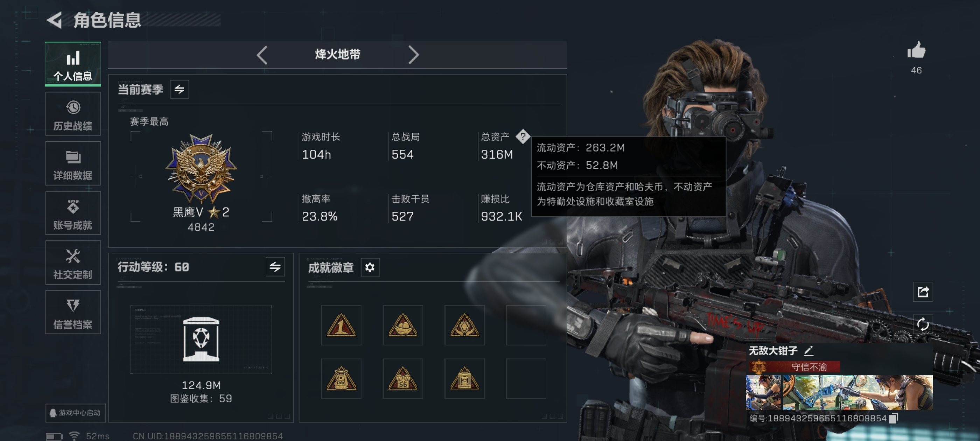Click the back arrow beside 角色信息
The height and width of the screenshot is (441, 980).
click(x=54, y=20)
